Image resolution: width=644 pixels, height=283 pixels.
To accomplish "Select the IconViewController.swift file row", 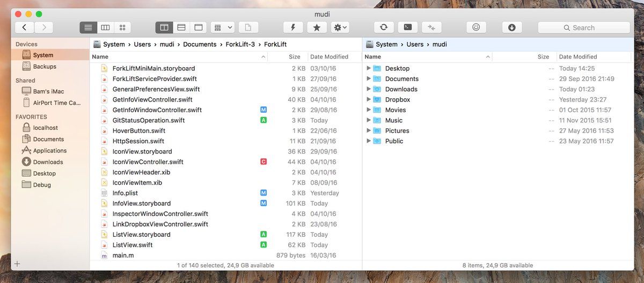I will [148, 162].
